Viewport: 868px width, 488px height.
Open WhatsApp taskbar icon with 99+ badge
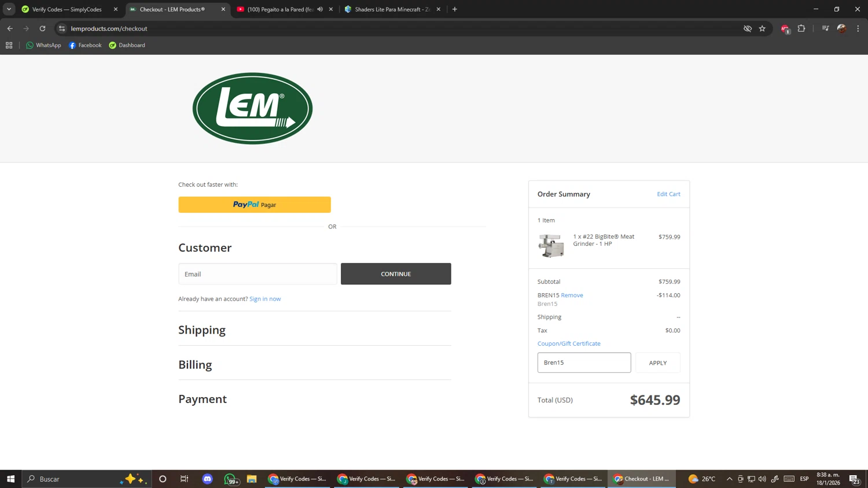231,479
